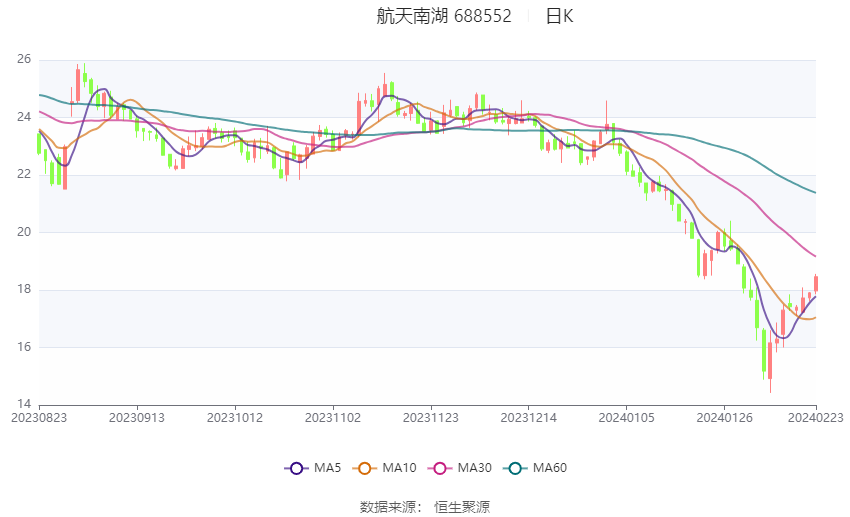Select the 20230913 date axis label

(x=137, y=418)
